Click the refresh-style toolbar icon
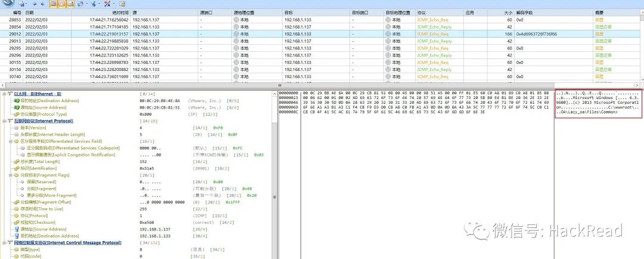The image size is (644, 259). pyautogui.click(x=80, y=4)
